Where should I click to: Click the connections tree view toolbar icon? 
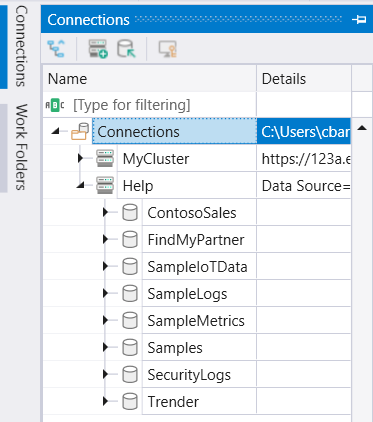(56, 49)
